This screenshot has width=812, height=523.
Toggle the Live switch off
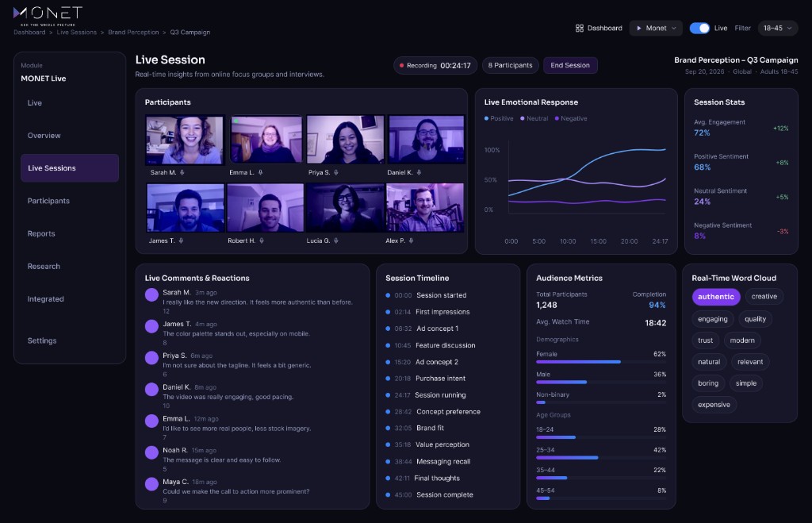point(699,28)
